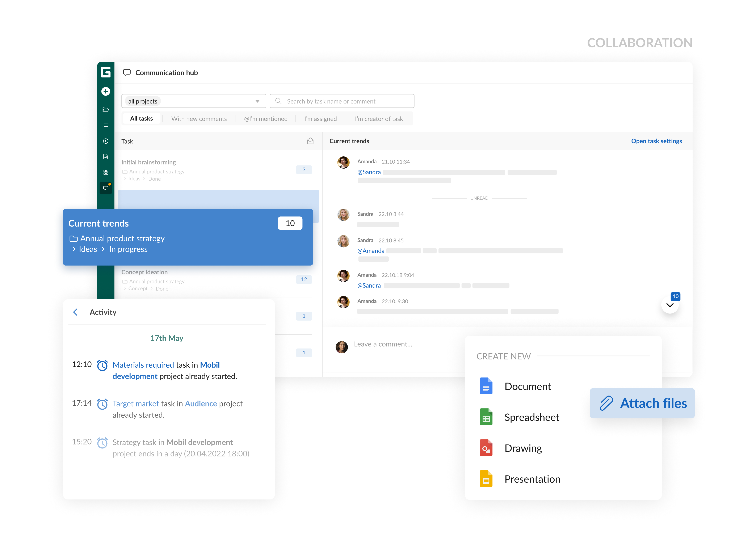The width and height of the screenshot is (756, 553).
Task: Select the task list icon in sidebar
Action: [105, 124]
